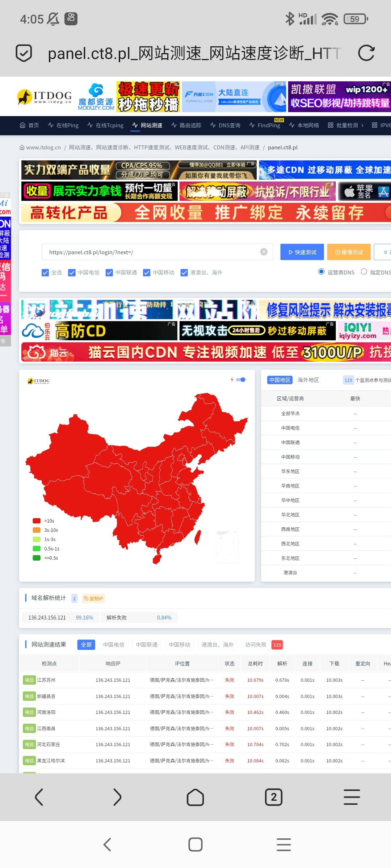Click the ITDOG logo
The image size is (391, 868).
click(x=44, y=97)
